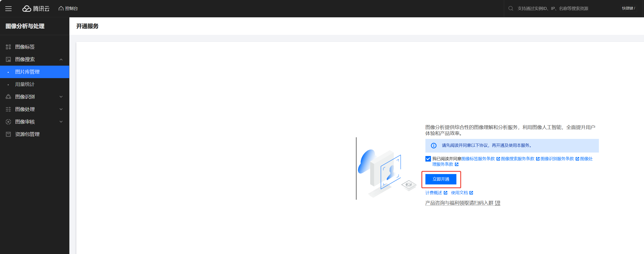The height and width of the screenshot is (254, 644).
Task: Open 图像搜索 menu label
Action: [x=25, y=59]
